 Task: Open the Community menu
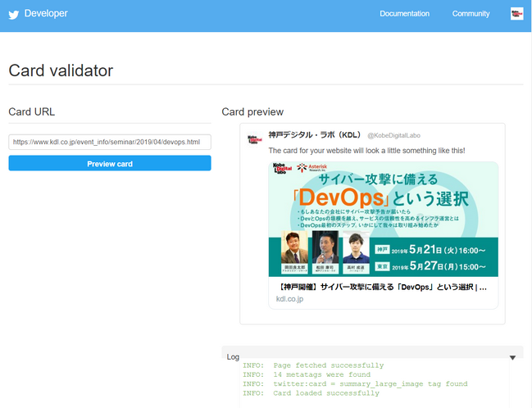(471, 14)
